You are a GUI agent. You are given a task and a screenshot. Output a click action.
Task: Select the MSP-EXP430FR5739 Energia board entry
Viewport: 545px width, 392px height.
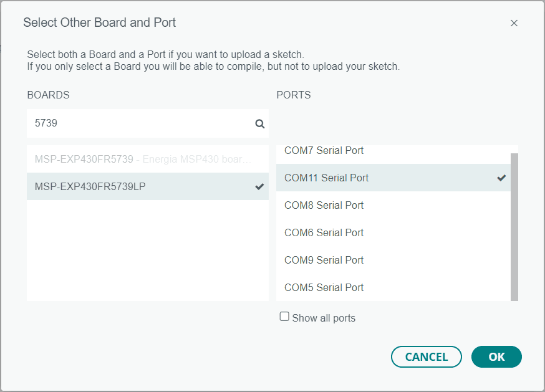point(143,159)
